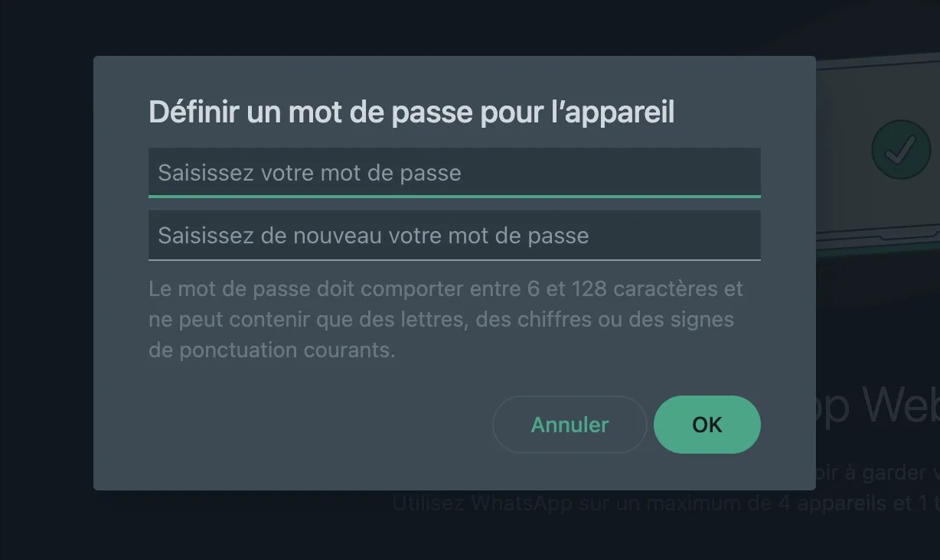Click the "Saisissez de nouveau votre mot de passe" field
The image size is (940, 560).
[454, 235]
